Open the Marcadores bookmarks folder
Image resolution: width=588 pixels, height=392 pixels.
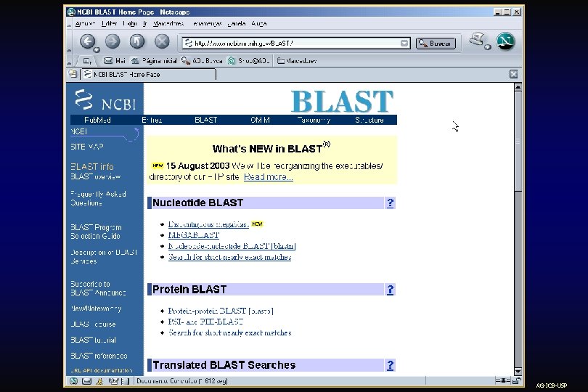297,61
